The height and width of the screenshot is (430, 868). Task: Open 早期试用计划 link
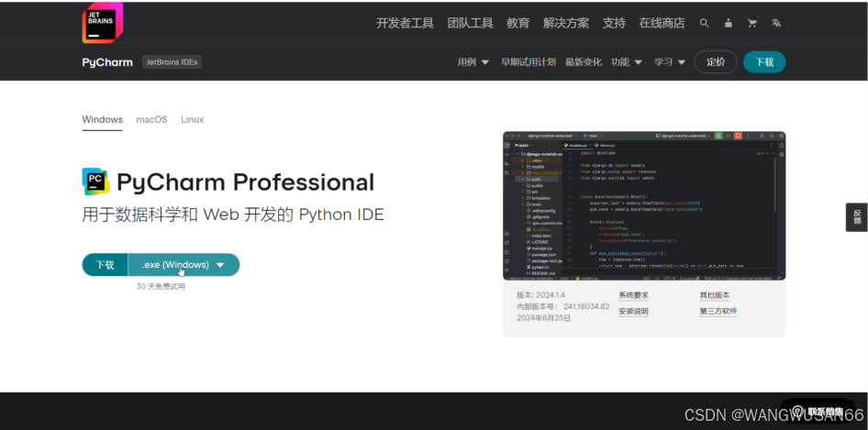click(529, 62)
